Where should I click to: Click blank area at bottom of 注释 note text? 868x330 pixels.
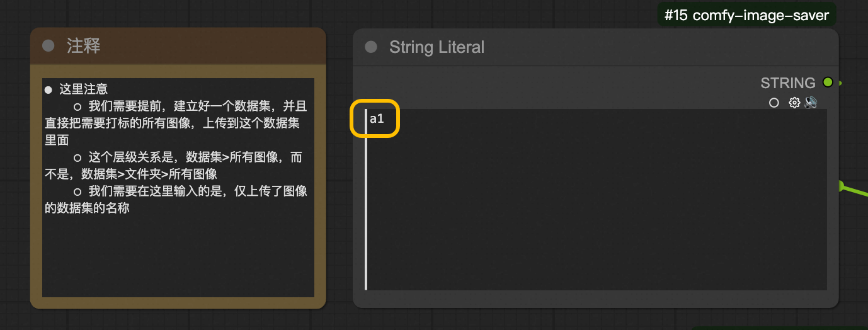(x=176, y=265)
